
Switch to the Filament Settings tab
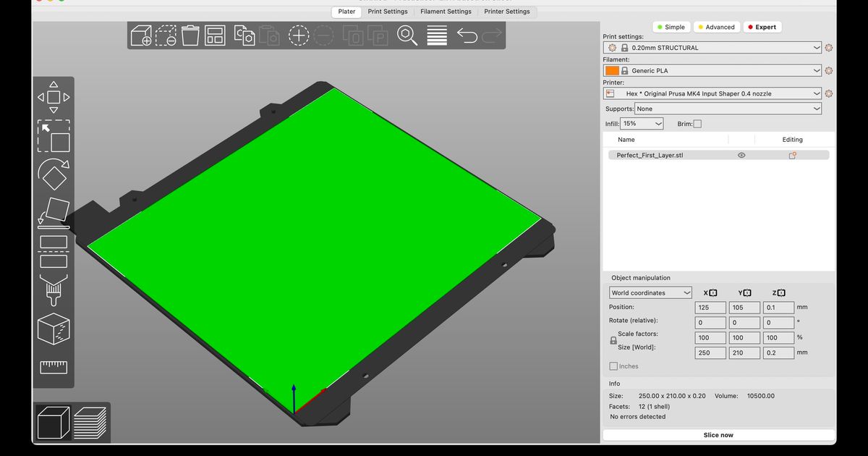(446, 12)
